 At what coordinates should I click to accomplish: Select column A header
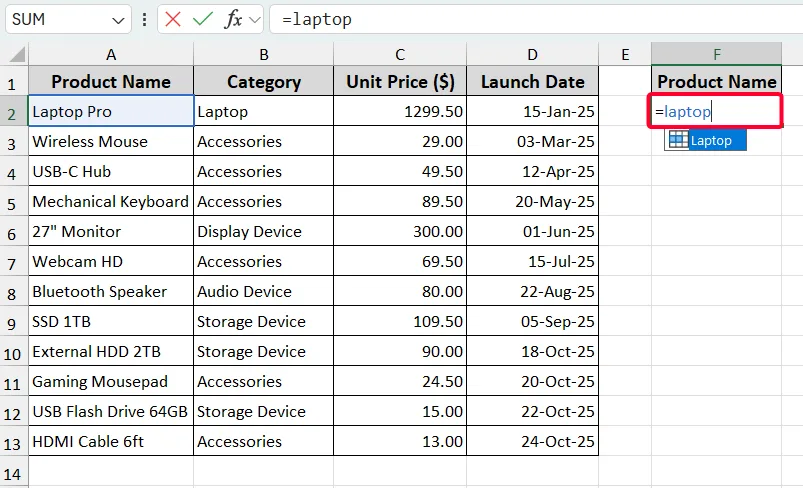click(x=111, y=54)
